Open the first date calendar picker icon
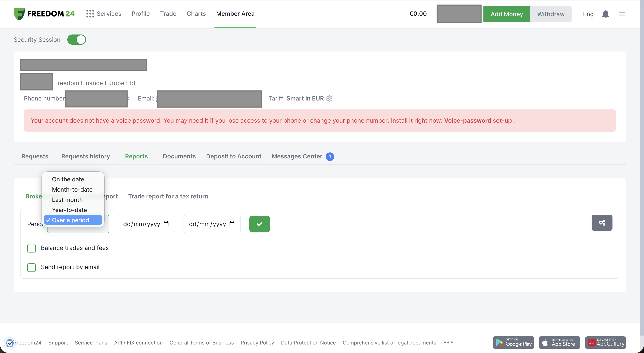This screenshot has height=353, width=644. point(166,224)
